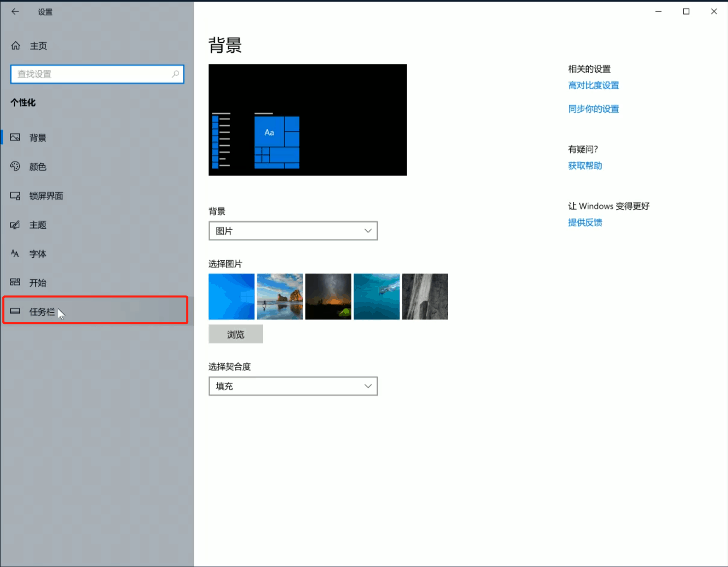Click the 开始 start tiles icon
Screen dimensions: 728x567
(x=15, y=282)
